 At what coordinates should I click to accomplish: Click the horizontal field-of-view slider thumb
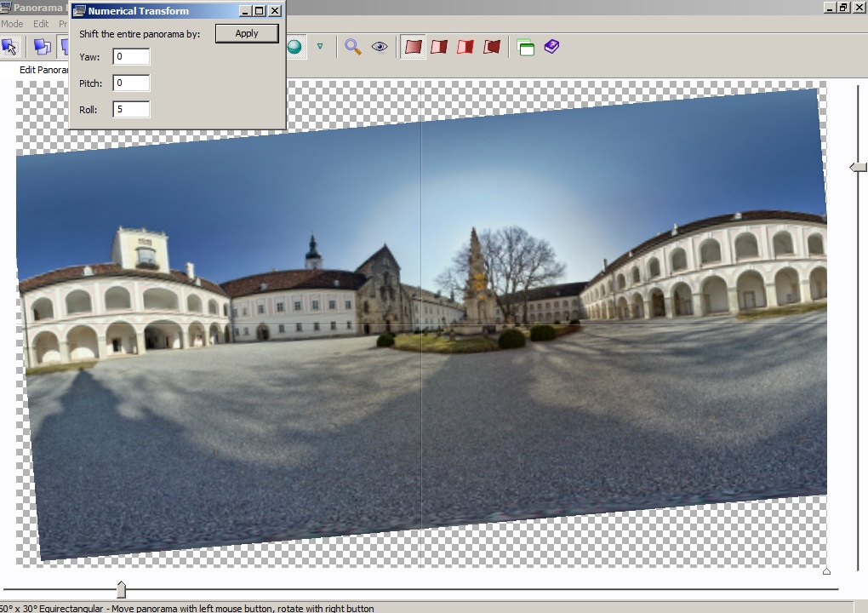[121, 589]
